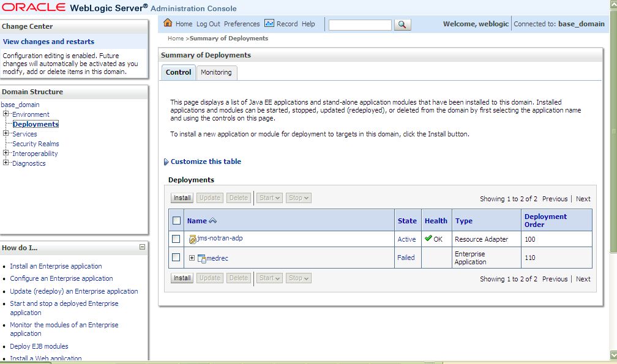The image size is (617, 364).
Task: Select base_domain in Domain Structure
Action: 20,105
